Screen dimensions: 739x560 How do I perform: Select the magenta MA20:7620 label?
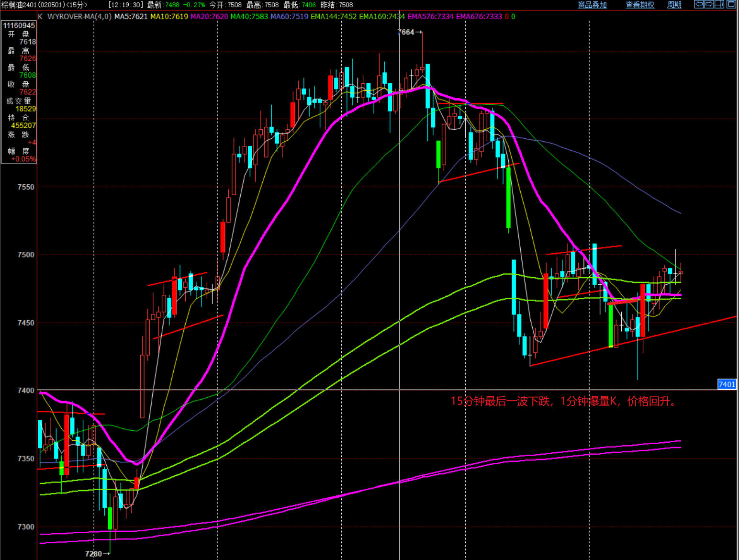[209, 17]
